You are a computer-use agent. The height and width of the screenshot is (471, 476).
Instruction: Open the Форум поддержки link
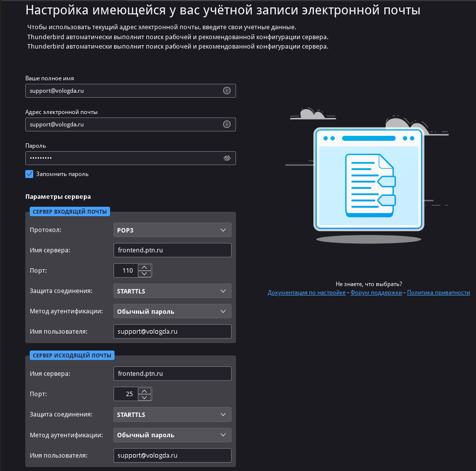(x=376, y=293)
